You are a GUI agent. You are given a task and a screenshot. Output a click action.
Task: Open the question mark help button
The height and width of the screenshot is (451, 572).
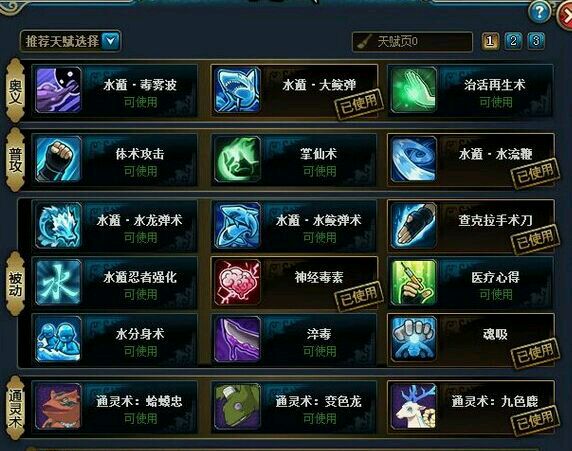pos(539,13)
